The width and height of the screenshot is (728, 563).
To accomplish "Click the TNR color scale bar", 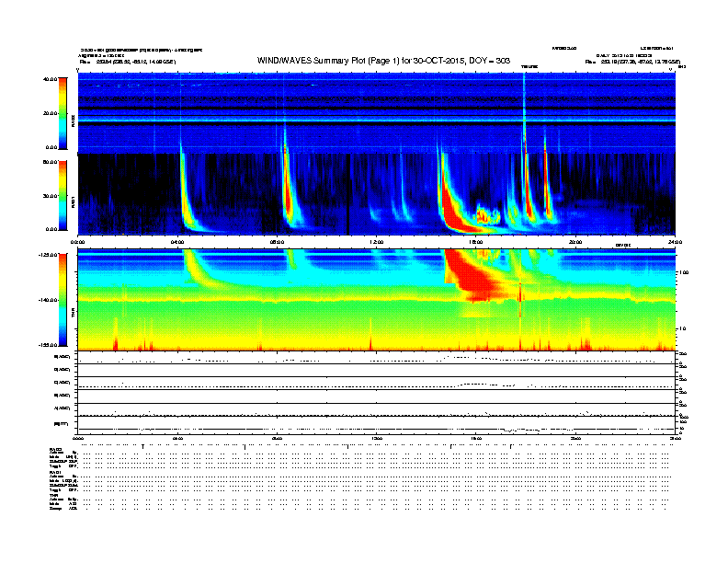I will point(63,300).
